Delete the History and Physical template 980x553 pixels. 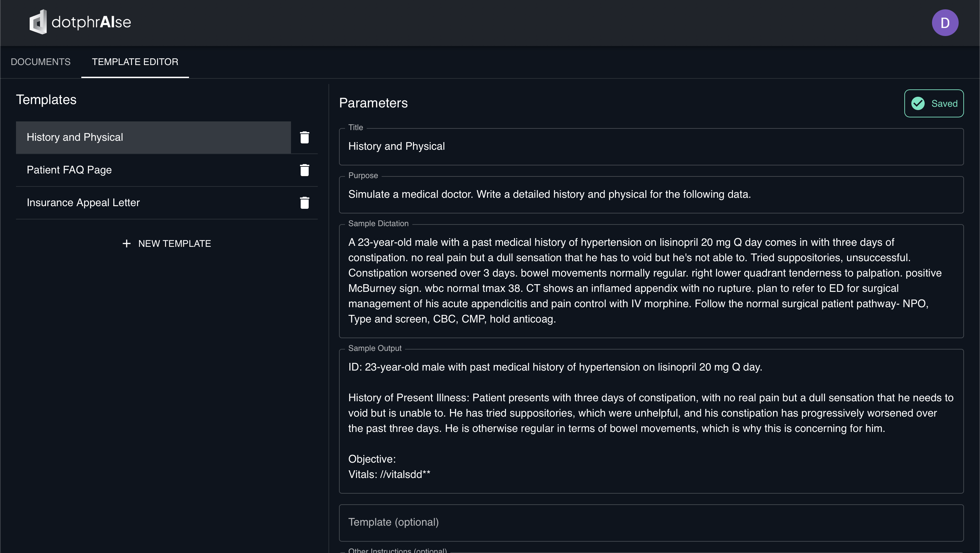(x=304, y=137)
